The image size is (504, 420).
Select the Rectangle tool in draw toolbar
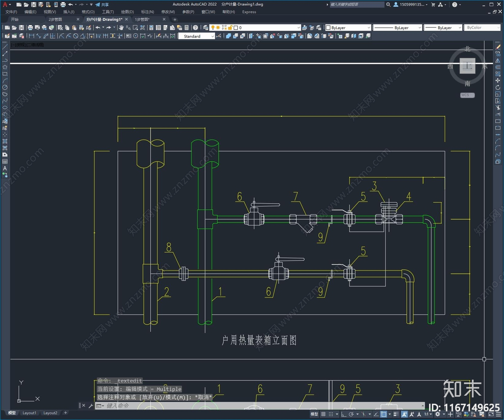(x=5, y=74)
